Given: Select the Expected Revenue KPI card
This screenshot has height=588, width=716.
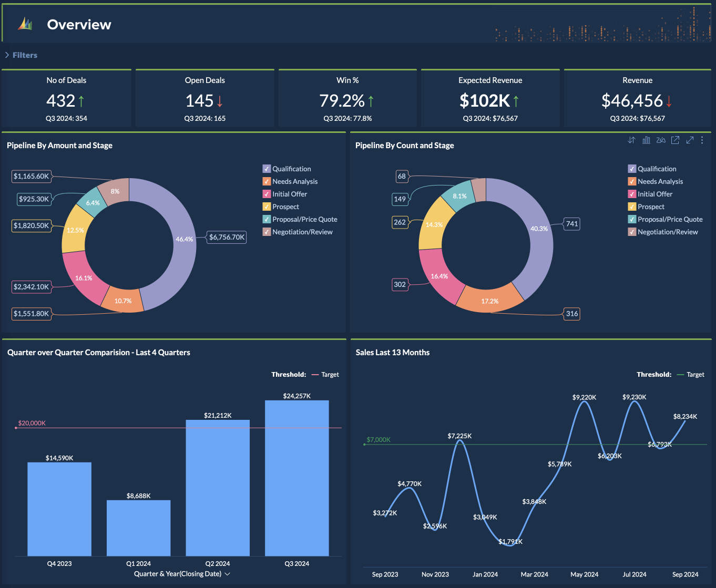Looking at the screenshot, I should coord(490,99).
